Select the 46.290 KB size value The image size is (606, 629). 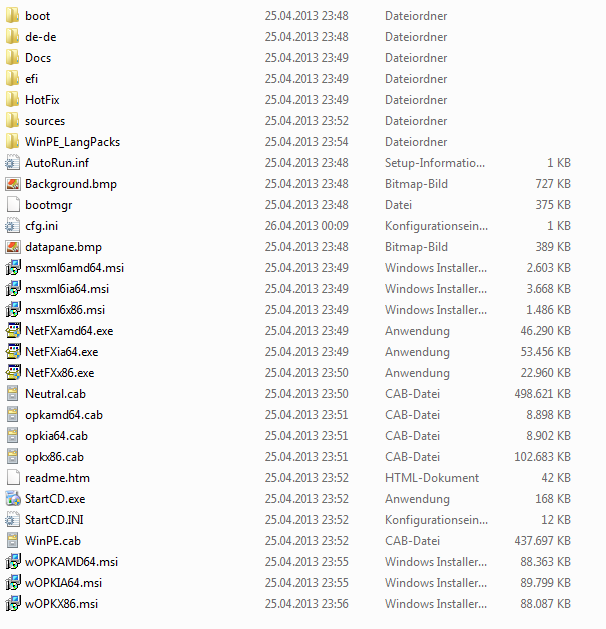point(545,331)
